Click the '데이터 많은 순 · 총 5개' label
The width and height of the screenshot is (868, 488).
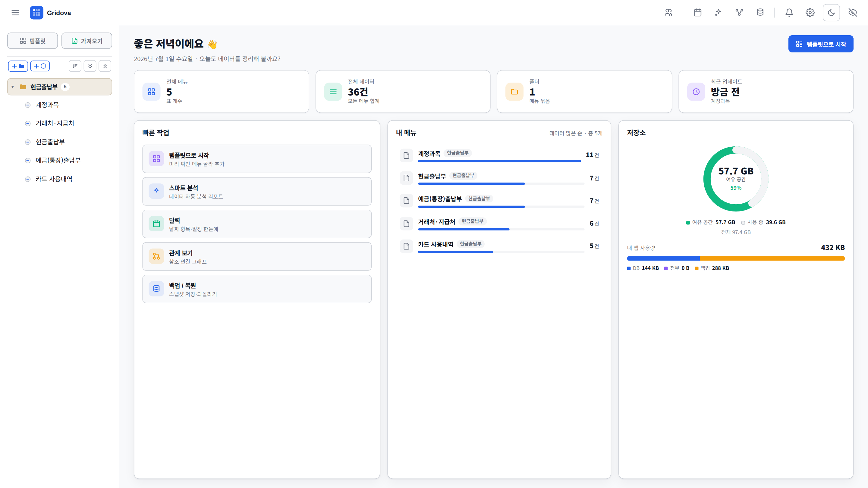click(x=576, y=133)
